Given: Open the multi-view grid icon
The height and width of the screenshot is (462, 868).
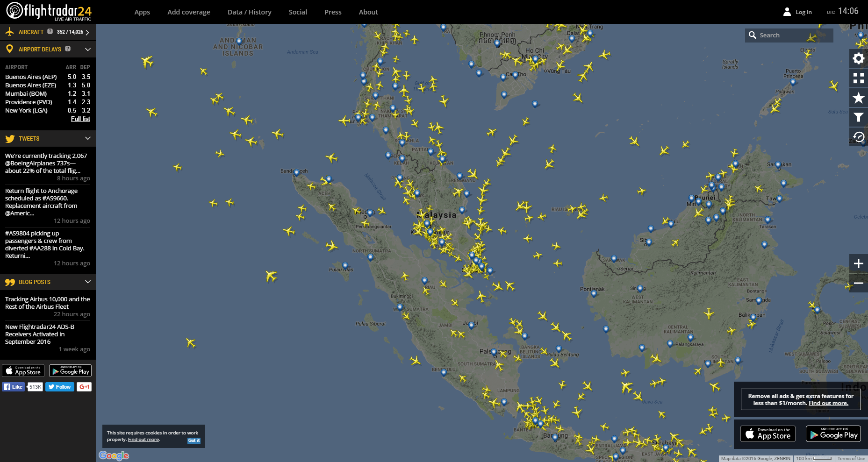Looking at the screenshot, I should tap(859, 78).
